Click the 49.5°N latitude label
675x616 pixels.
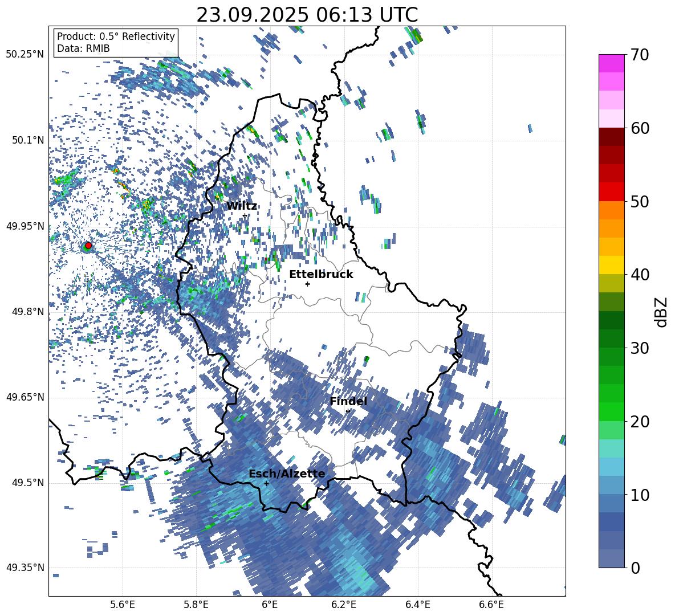(27, 483)
